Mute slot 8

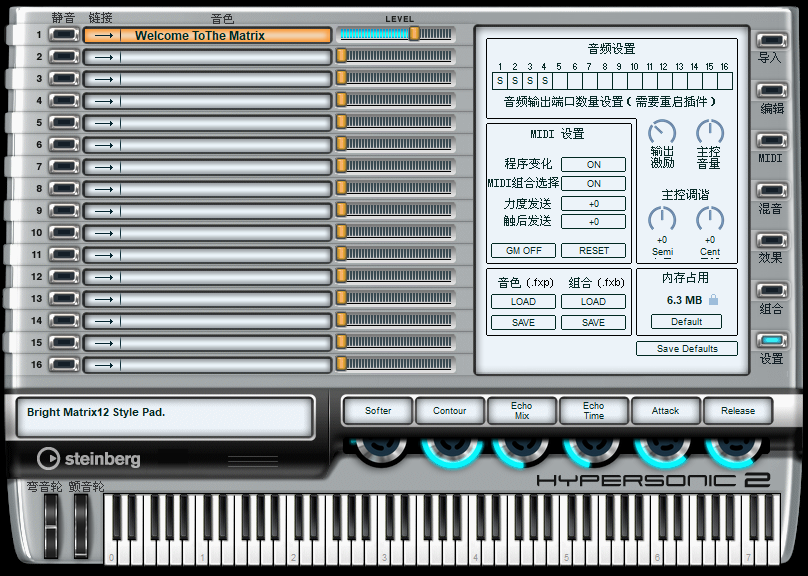64,189
